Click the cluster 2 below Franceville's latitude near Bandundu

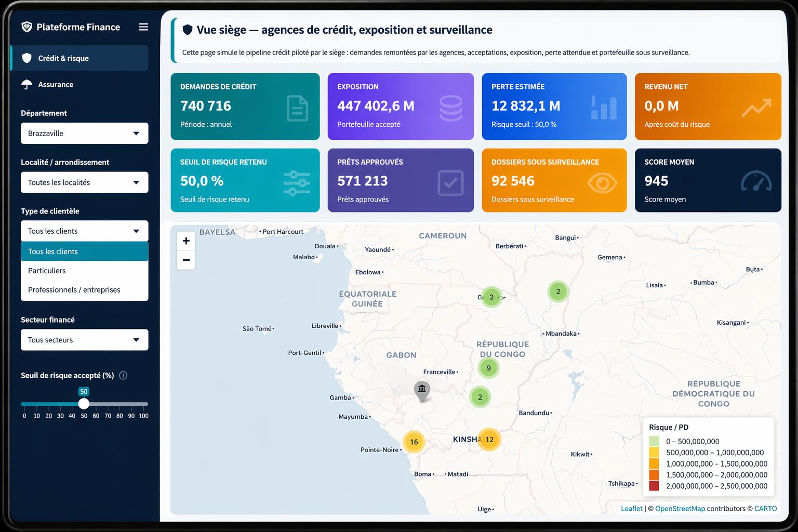pyautogui.click(x=480, y=397)
